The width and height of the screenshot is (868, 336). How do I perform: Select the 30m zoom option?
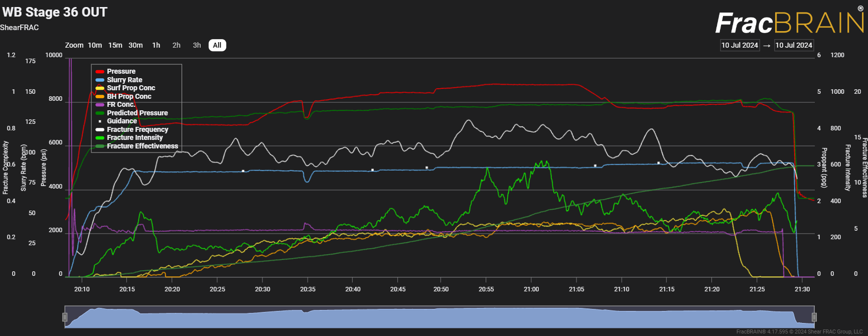135,45
